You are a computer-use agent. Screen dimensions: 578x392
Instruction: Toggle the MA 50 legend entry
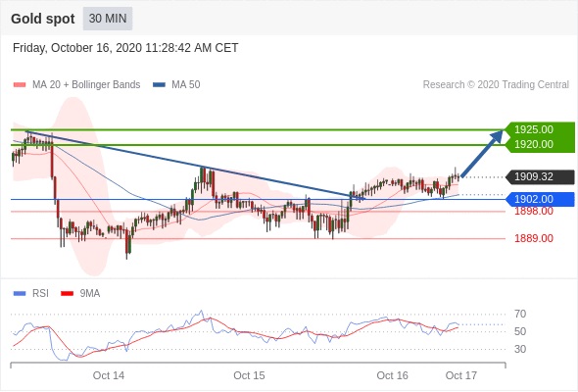[x=176, y=85]
